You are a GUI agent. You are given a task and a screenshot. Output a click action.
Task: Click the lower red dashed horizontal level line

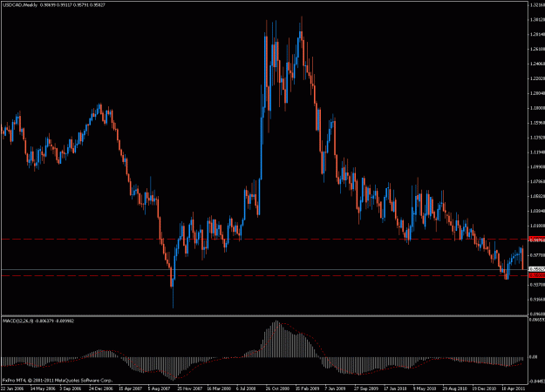[264, 275]
